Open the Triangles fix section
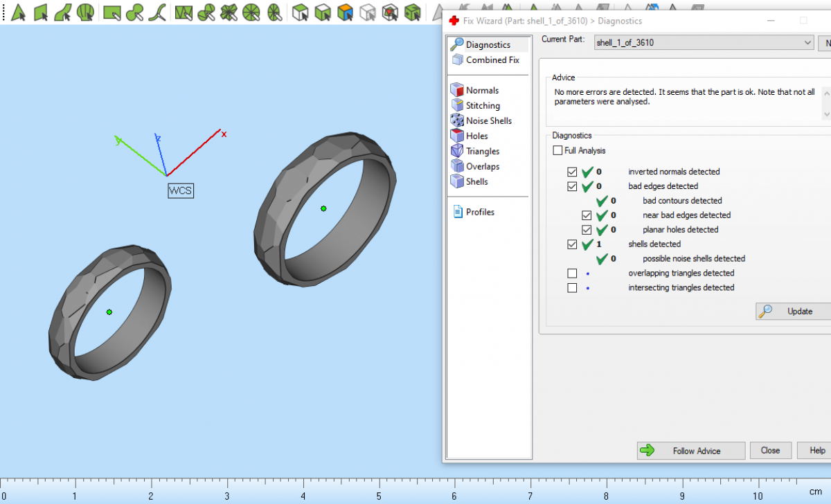 tap(482, 151)
